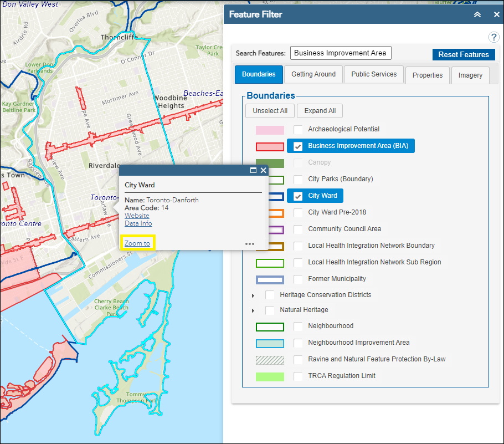Click the Business Improvement Area legend symbol
Image resolution: width=504 pixels, height=444 pixels.
click(270, 147)
